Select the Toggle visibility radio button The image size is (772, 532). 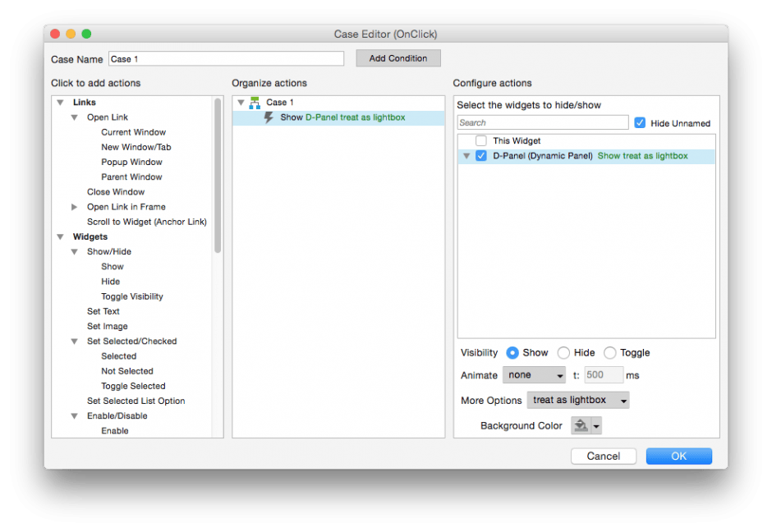[609, 353]
